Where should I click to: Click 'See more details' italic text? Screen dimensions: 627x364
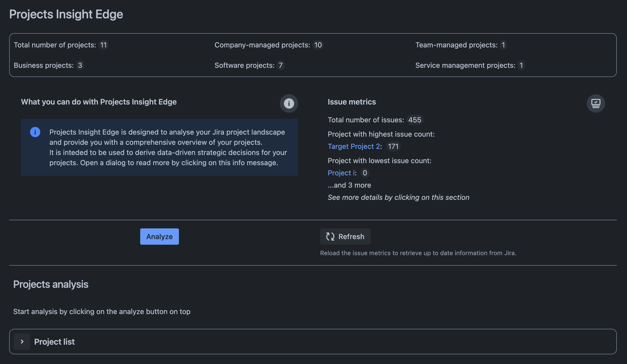398,197
